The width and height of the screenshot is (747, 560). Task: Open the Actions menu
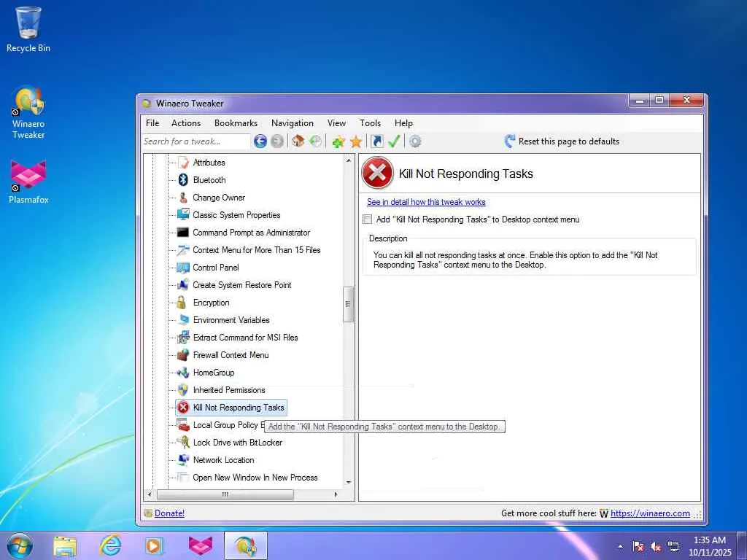[x=186, y=122]
